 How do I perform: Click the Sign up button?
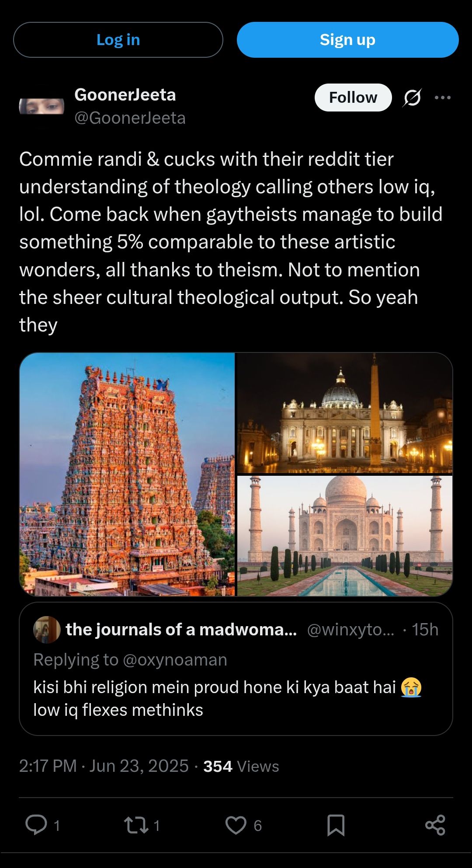coord(348,40)
